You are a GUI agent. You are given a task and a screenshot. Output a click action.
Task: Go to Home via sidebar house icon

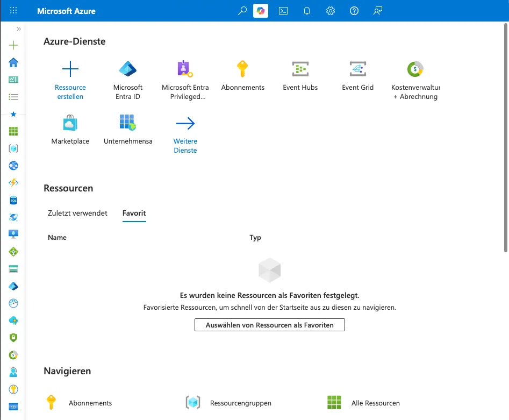pos(13,62)
